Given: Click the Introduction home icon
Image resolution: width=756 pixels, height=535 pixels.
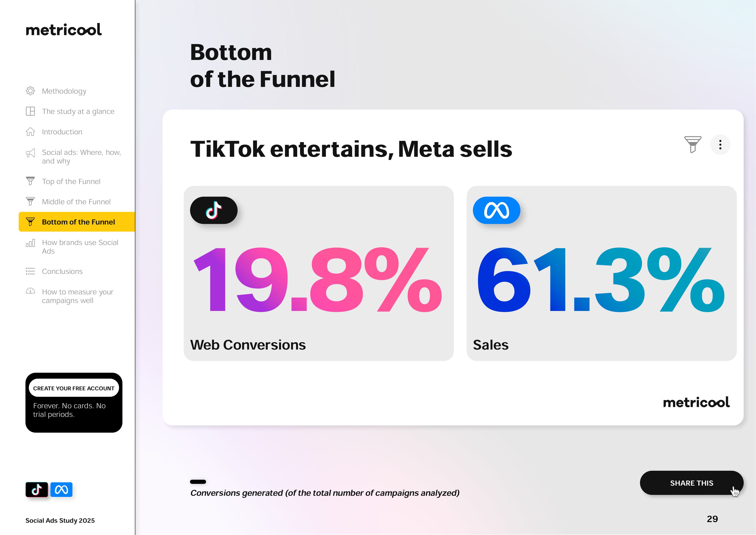Looking at the screenshot, I should coord(30,132).
